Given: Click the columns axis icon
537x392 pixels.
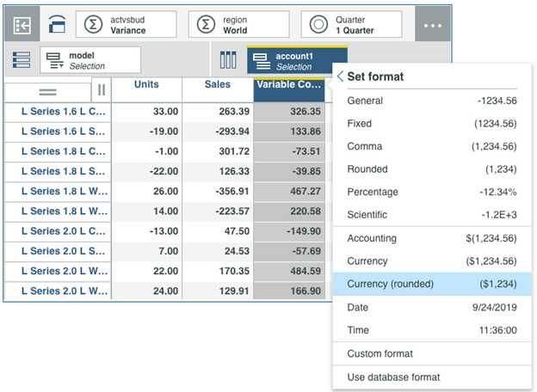Looking at the screenshot, I should [228, 60].
